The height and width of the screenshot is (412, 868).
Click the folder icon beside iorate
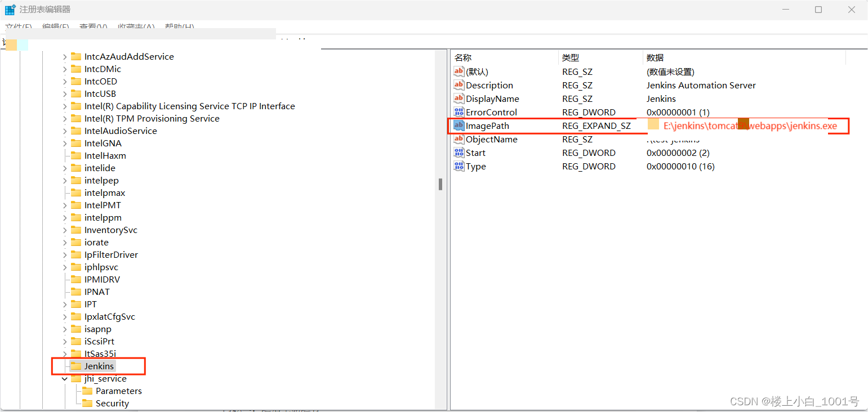tap(76, 242)
